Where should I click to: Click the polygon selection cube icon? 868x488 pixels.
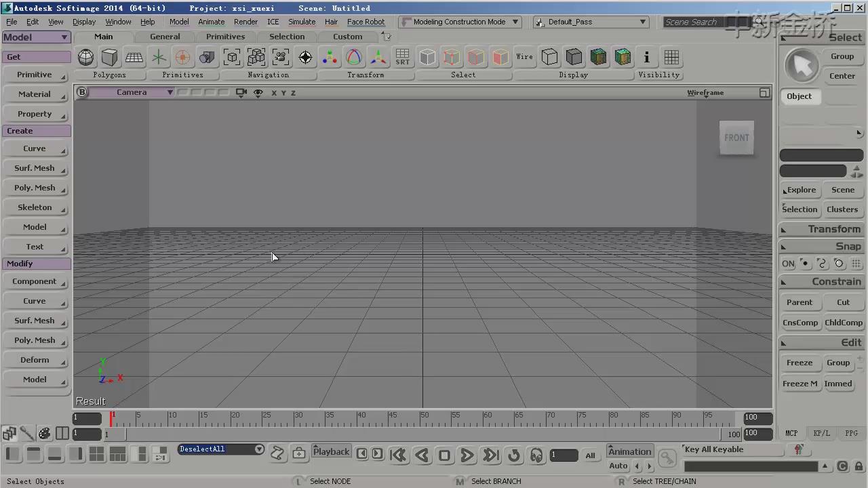point(500,57)
